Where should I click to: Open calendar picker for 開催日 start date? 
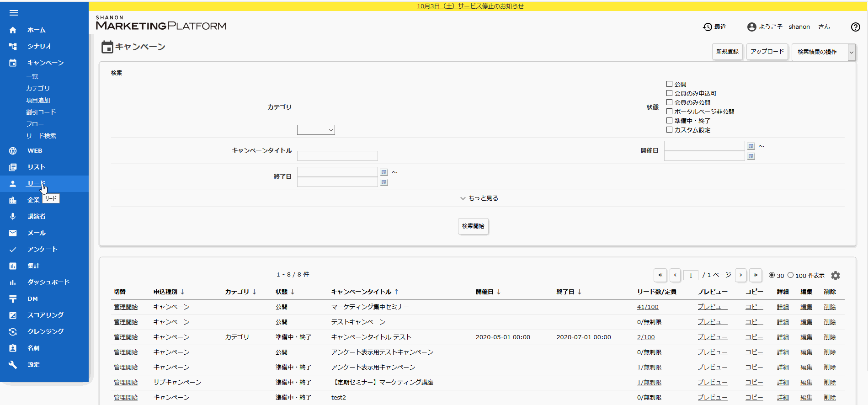coord(751,146)
